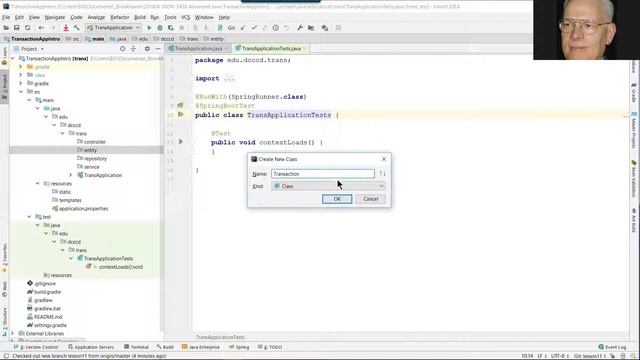Click the Open file toolbar icon

pyautogui.click(x=6, y=28)
